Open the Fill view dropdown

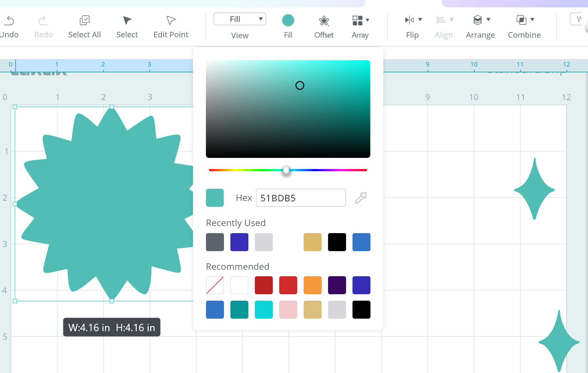(x=240, y=19)
